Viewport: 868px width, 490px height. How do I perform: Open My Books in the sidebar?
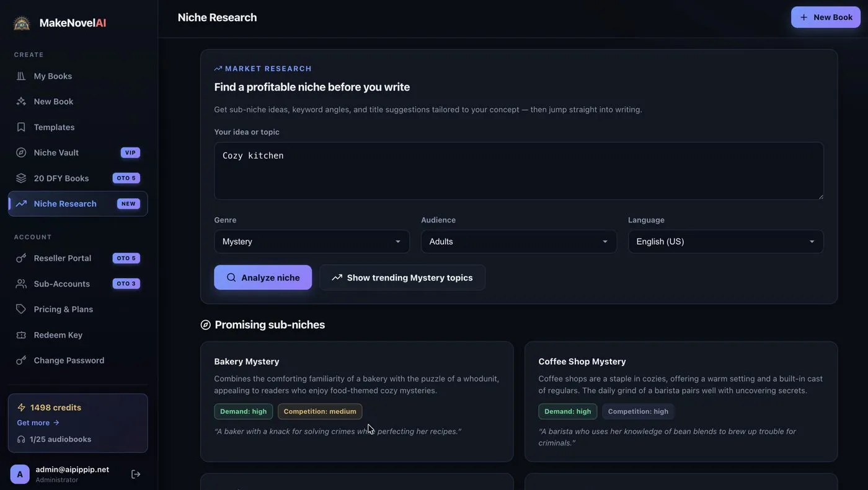click(78, 76)
